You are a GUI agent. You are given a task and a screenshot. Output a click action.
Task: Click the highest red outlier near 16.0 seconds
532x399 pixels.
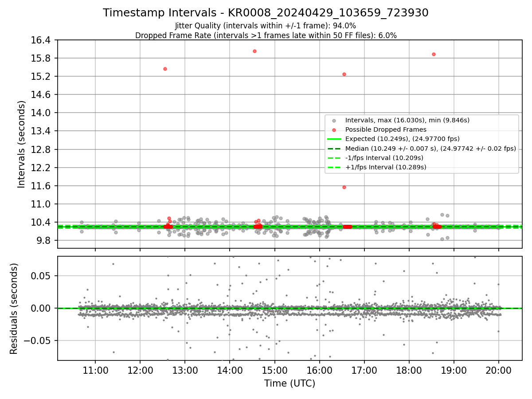point(254,51)
